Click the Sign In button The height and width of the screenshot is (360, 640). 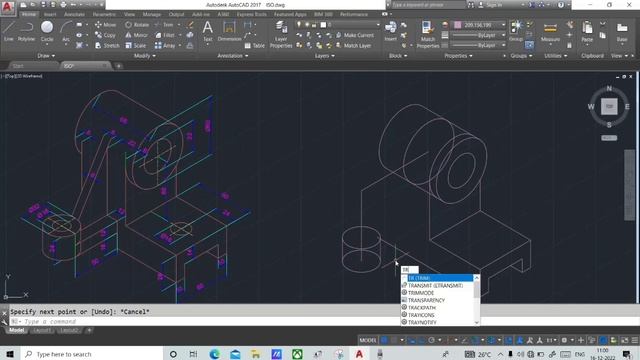point(491,5)
